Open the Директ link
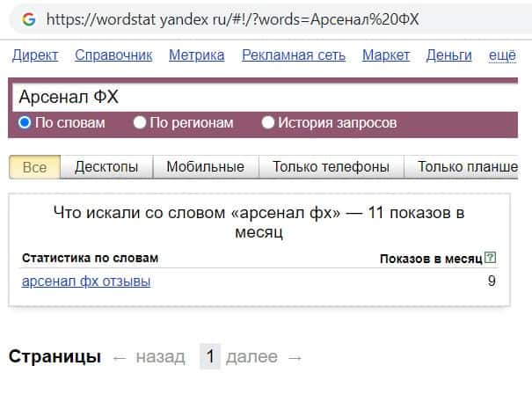The width and height of the screenshot is (532, 395). [35, 55]
